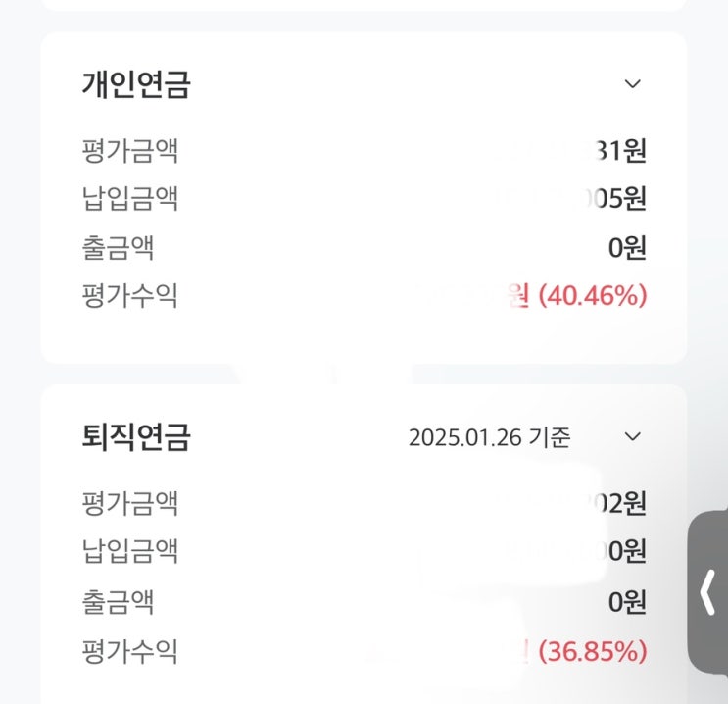Click 납입금액 label under 퇴직연금
This screenshot has height=704, width=728.
[129, 552]
